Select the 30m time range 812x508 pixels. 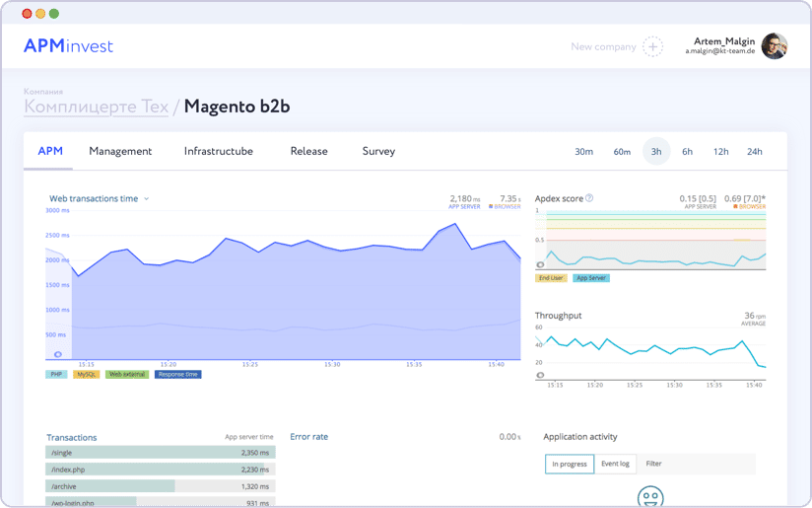click(584, 152)
